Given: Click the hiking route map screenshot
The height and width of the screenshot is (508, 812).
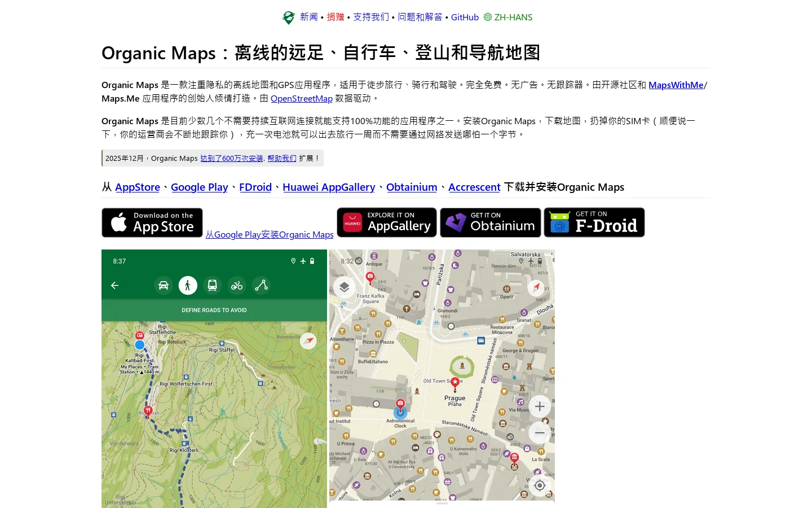Looking at the screenshot, I should point(214,379).
